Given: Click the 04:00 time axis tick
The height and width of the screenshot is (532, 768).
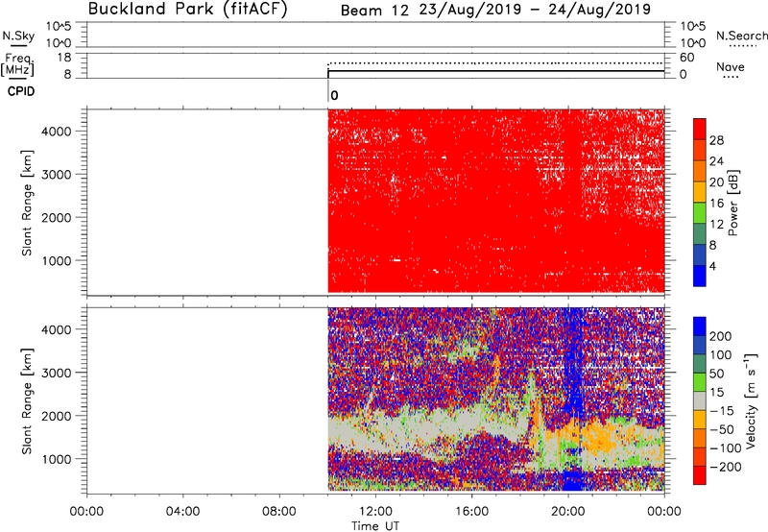Looking at the screenshot, I should tap(183, 512).
